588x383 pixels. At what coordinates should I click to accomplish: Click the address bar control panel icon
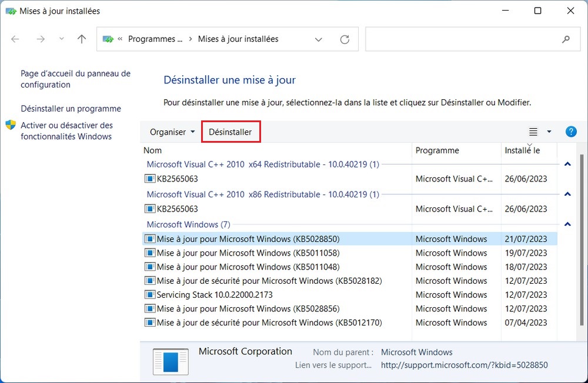pyautogui.click(x=108, y=39)
